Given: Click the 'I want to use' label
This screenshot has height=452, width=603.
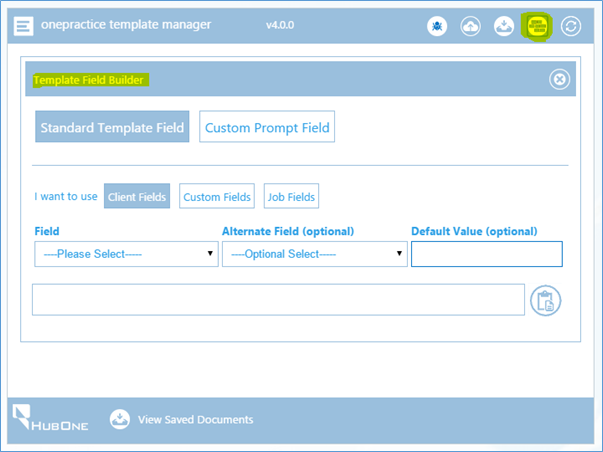Looking at the screenshot, I should click(x=66, y=196).
